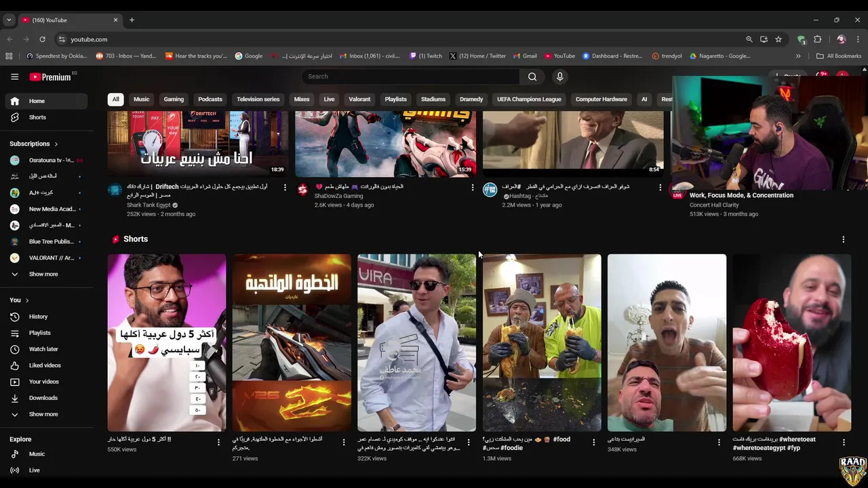Viewport: 868px width, 488px height.
Task: Click the Chrome address bar
Action: [x=400, y=39]
